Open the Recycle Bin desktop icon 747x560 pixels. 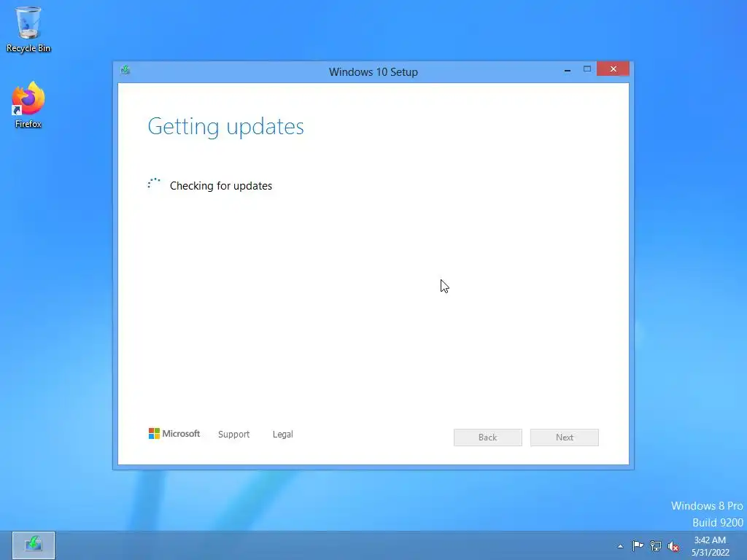[28, 29]
